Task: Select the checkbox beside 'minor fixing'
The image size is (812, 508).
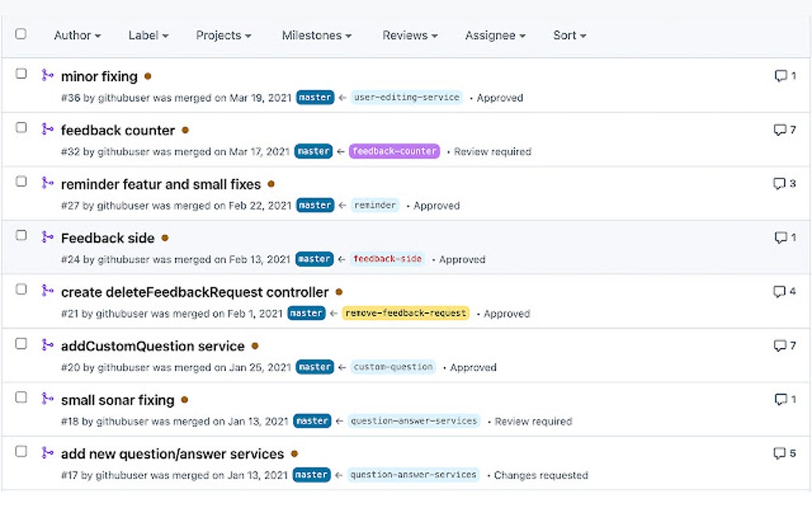Action: pos(21,72)
